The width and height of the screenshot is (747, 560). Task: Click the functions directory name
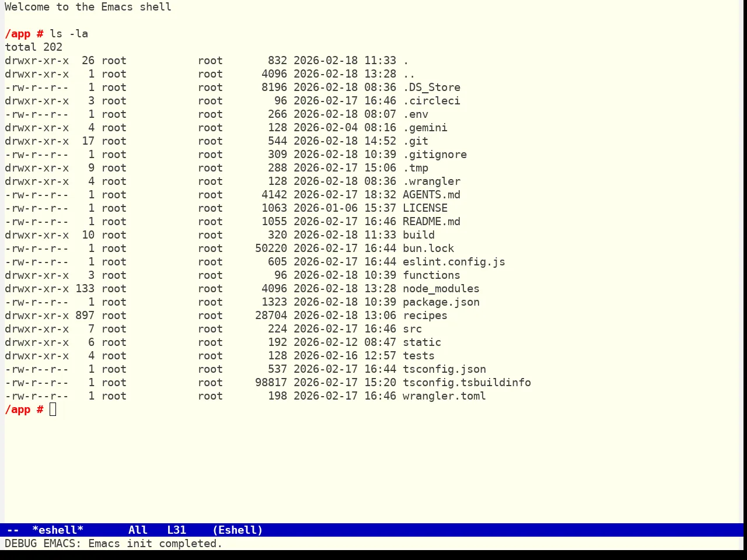tap(431, 275)
